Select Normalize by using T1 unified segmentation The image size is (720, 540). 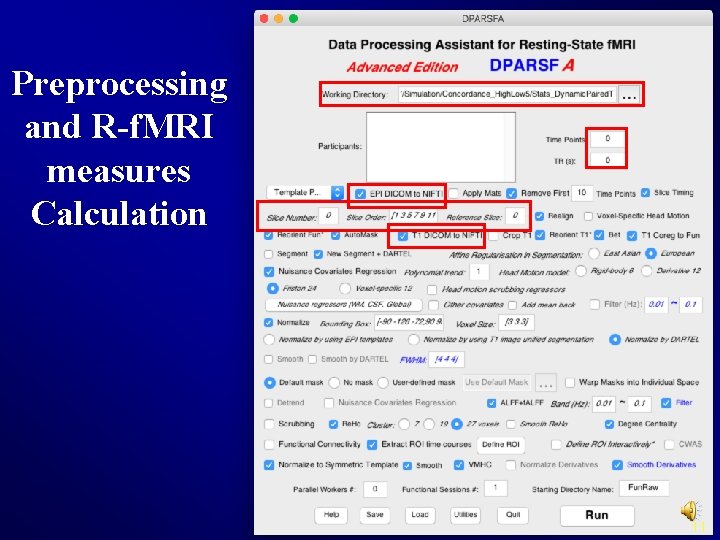[414, 340]
